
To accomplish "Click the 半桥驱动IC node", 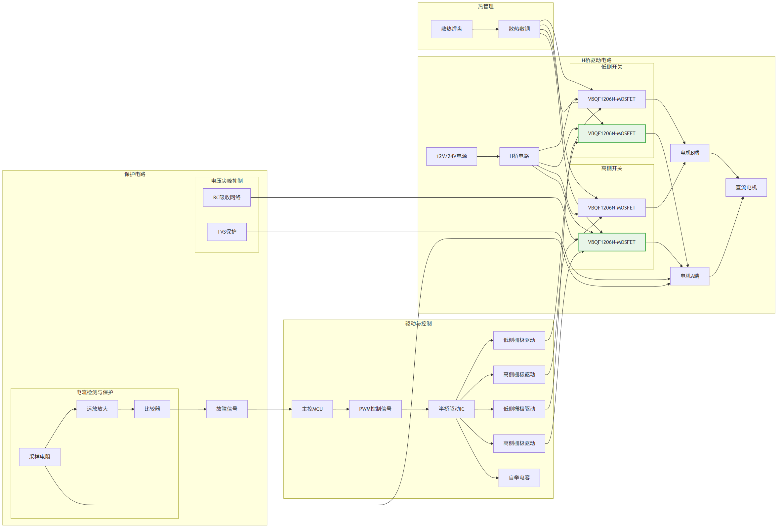I will click(x=451, y=409).
